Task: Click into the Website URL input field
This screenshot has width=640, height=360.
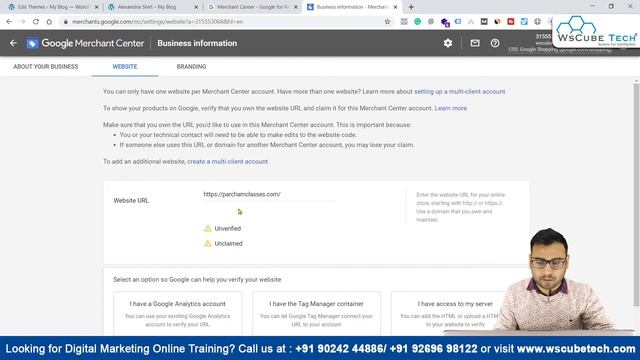Action: click(x=269, y=195)
